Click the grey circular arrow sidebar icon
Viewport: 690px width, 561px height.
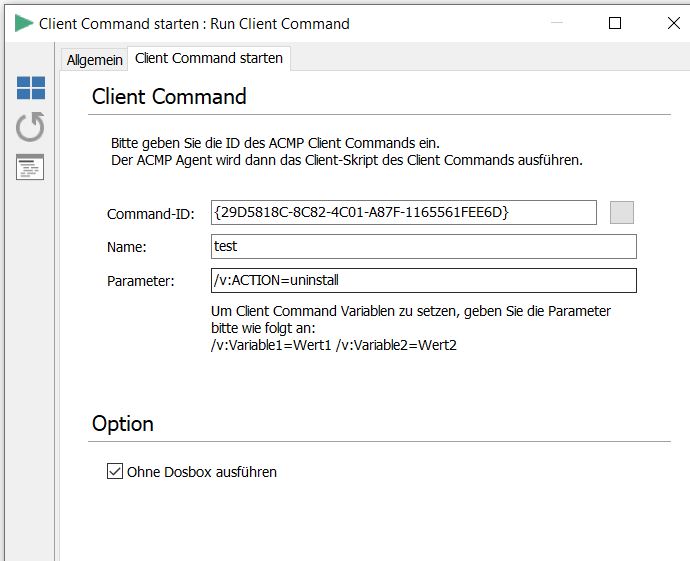pos(30,127)
